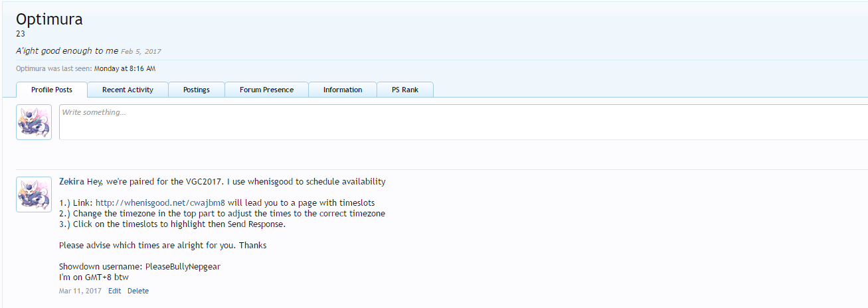Open the Information tab

[x=343, y=90]
